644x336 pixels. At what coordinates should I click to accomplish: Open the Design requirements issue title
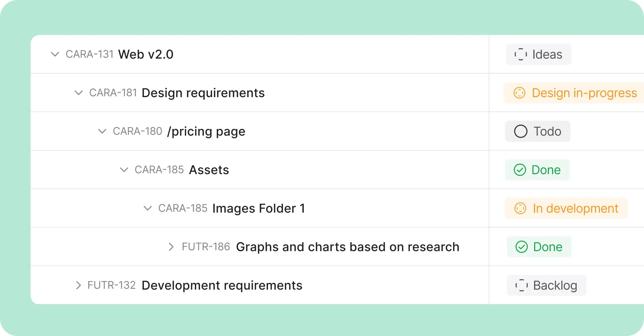point(203,93)
